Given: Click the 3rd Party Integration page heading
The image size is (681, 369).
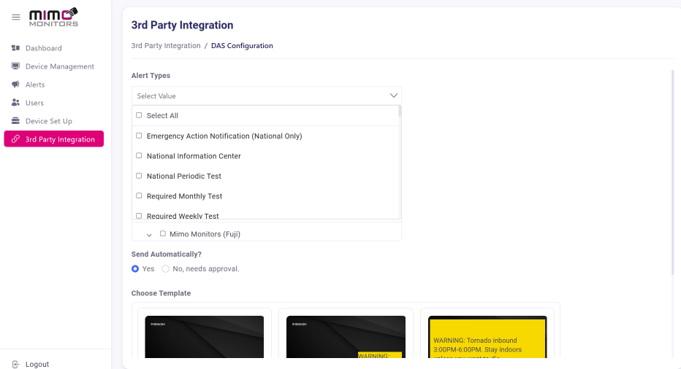Looking at the screenshot, I should pos(182,25).
